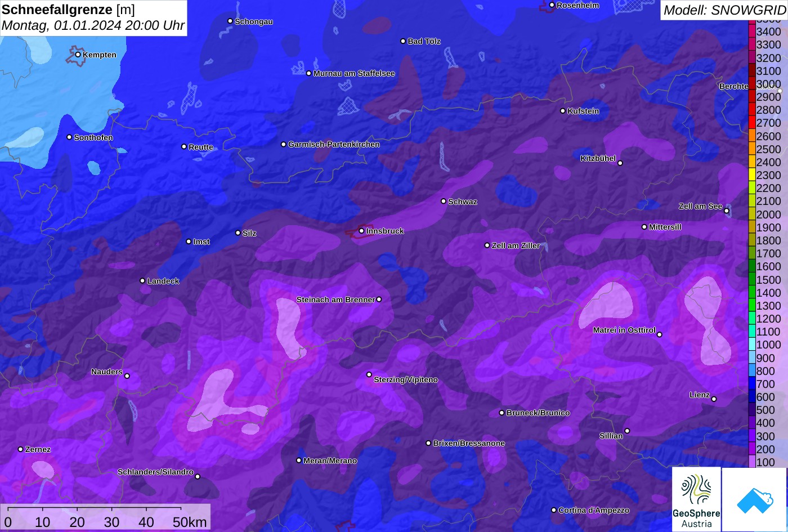This screenshot has width=788, height=532.
Task: Select the Lienz map marker dot
Action: 714,399
